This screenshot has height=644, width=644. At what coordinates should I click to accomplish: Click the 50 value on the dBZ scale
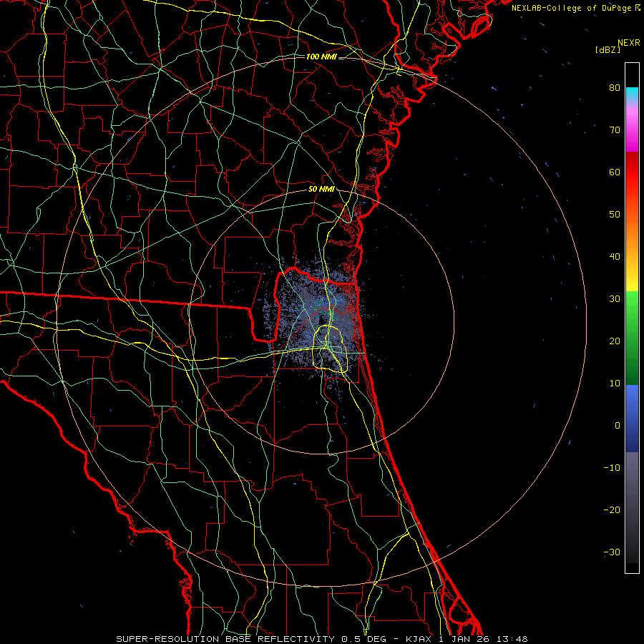615,215
